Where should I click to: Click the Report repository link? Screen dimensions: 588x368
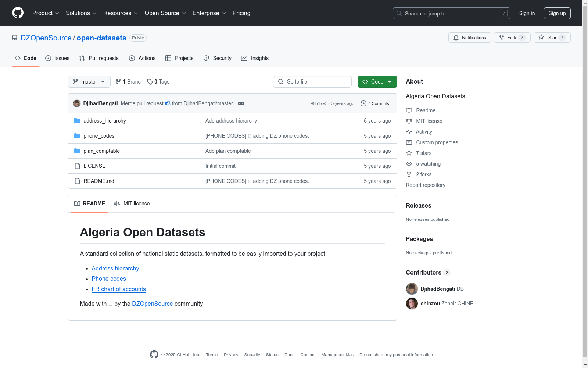tap(426, 185)
